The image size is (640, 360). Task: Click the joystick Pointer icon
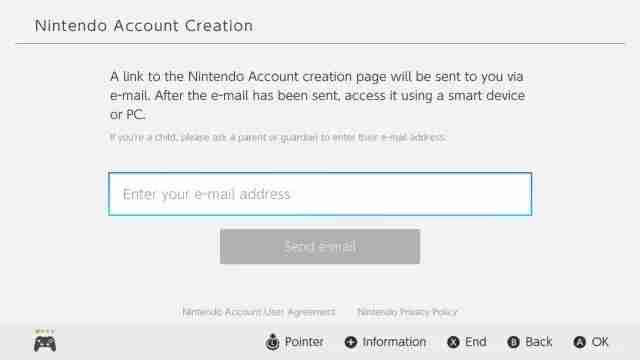(273, 342)
